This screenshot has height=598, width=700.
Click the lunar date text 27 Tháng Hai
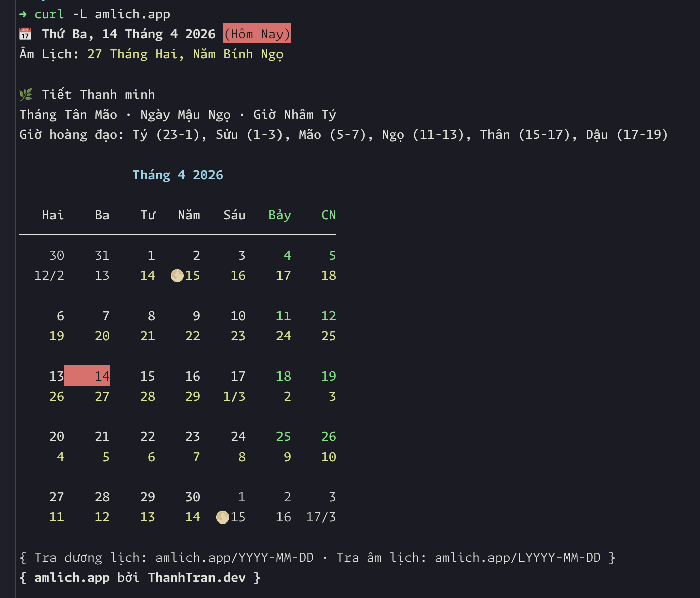[132, 54]
